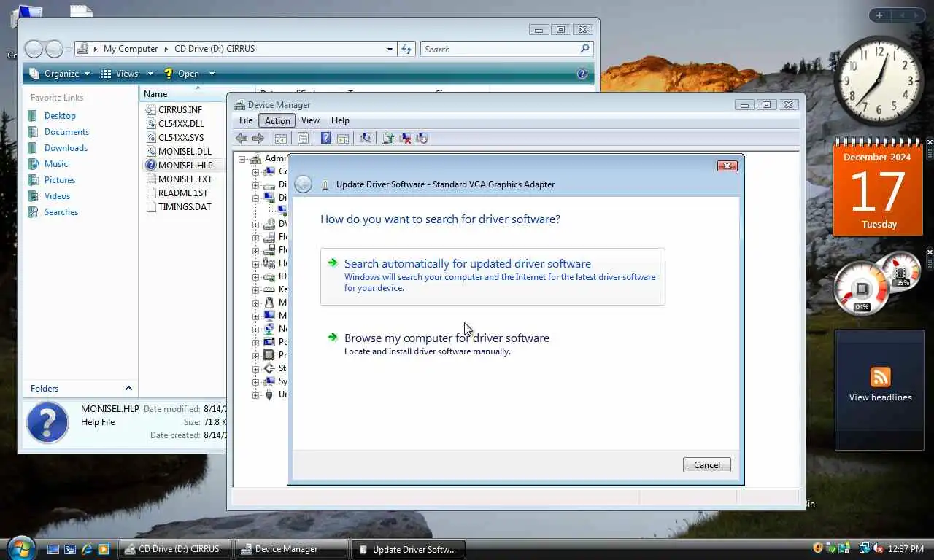Click round Back arrow in Update Driver dialog
934x560 pixels.
coord(303,184)
